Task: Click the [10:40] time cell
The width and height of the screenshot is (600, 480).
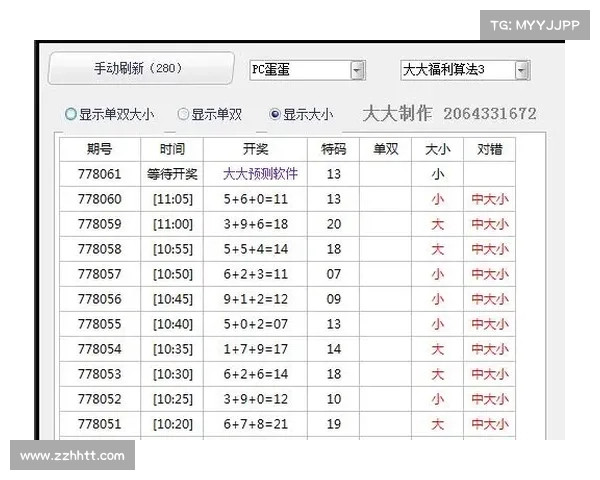Action: 172,324
